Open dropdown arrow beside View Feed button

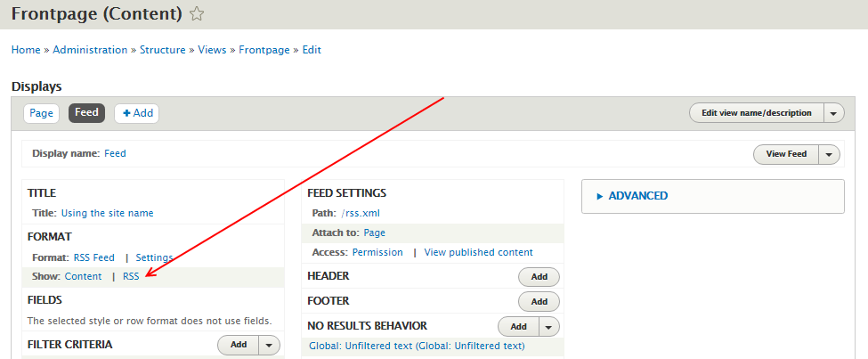tap(829, 155)
